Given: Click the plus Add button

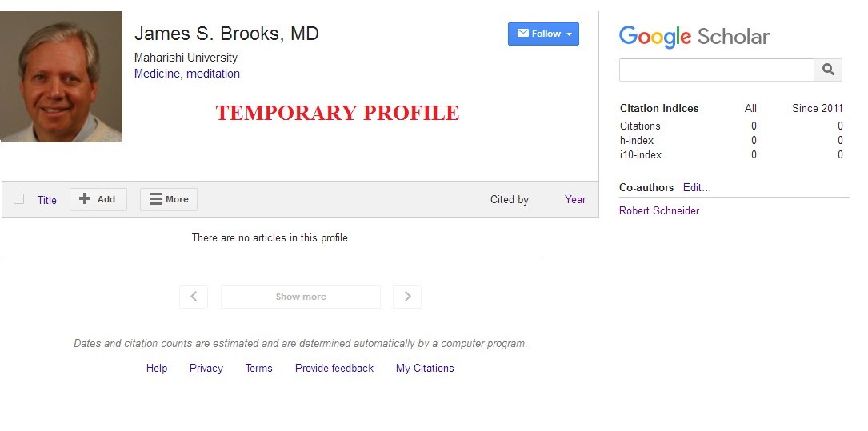Looking at the screenshot, I should pos(98,199).
